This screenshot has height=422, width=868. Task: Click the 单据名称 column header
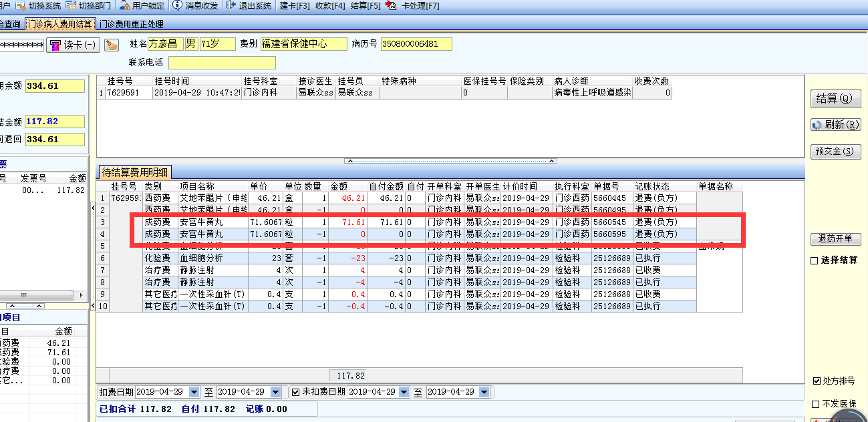point(720,186)
